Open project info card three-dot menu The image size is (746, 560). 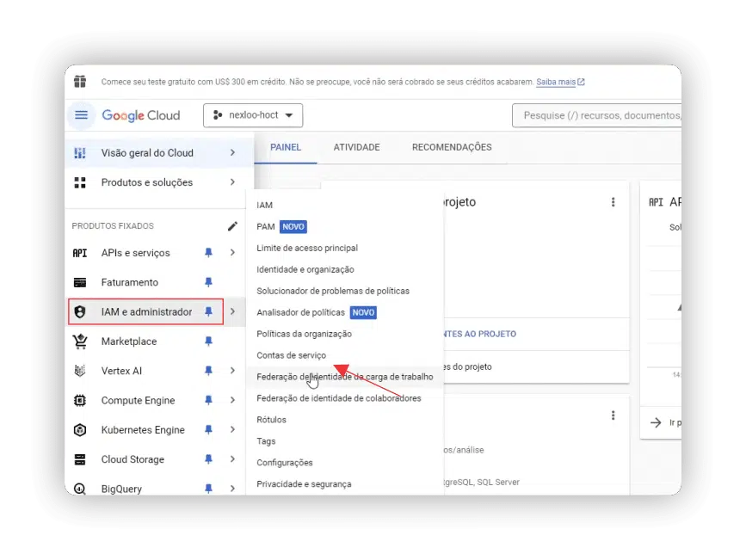click(613, 202)
